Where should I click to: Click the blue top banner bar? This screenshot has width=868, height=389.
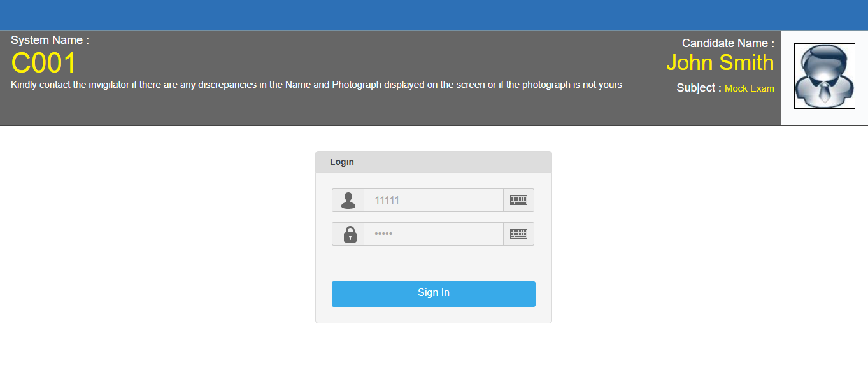pyautogui.click(x=433, y=15)
